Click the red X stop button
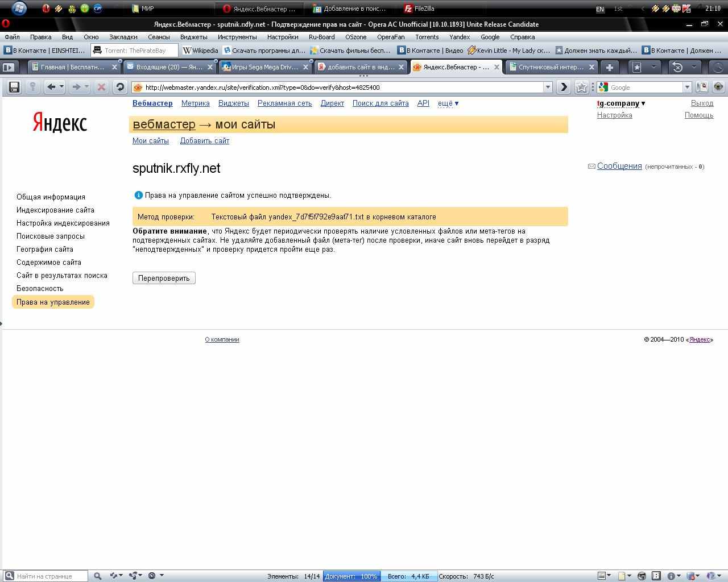Viewport: 728px width, 582px height. click(101, 87)
